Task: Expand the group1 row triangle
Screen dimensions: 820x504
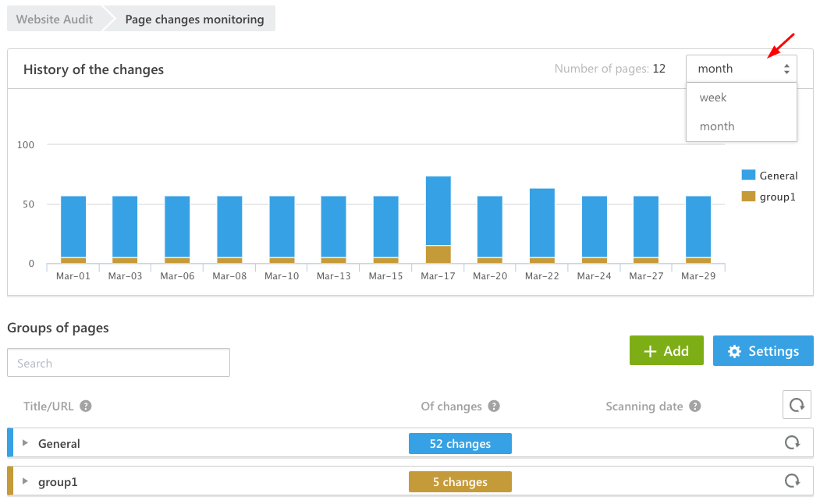Action: (25, 481)
